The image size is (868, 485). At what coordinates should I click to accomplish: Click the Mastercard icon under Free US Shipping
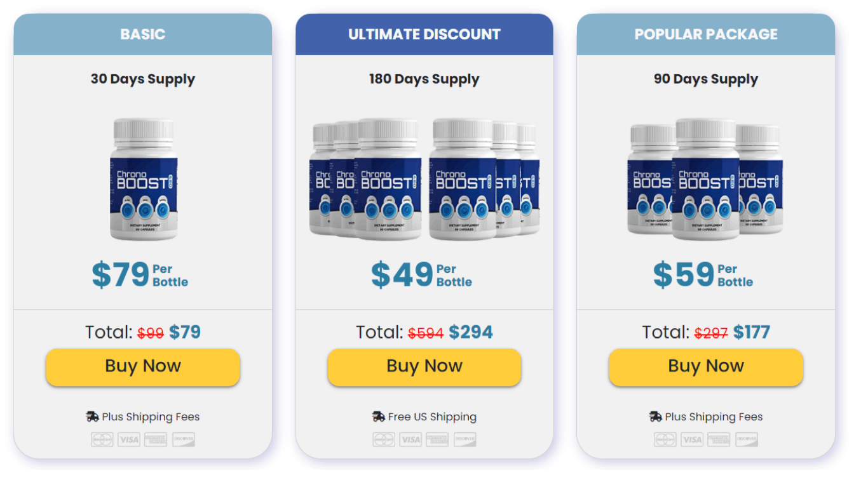(x=384, y=439)
